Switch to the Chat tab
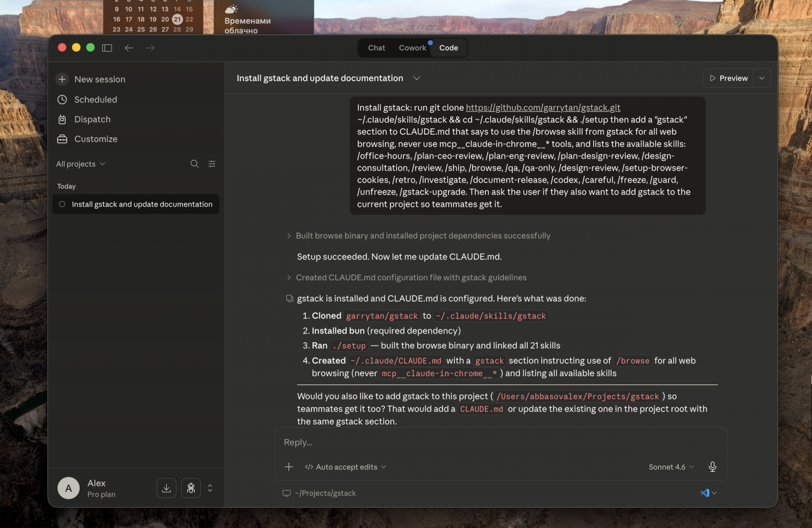This screenshot has width=812, height=528. [376, 47]
